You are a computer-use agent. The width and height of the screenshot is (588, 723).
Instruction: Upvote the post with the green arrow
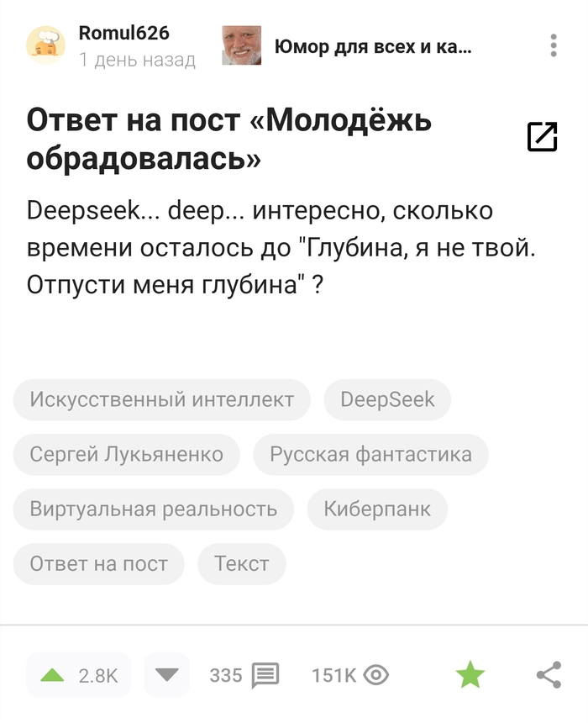click(52, 676)
